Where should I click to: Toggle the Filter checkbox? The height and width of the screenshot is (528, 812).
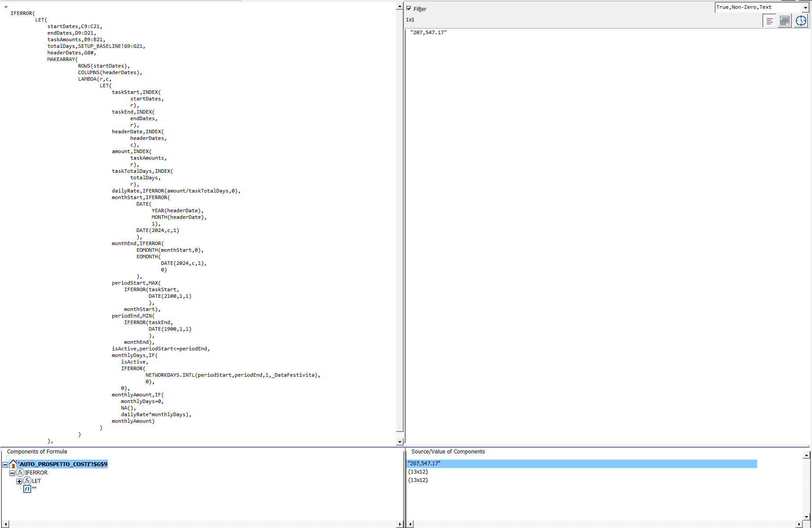pyautogui.click(x=409, y=8)
